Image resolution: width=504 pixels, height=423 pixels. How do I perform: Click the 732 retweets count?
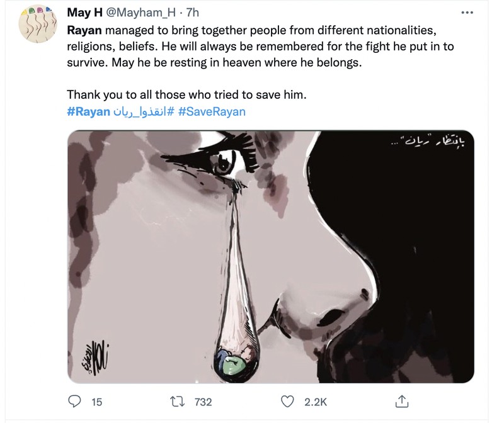point(203,402)
